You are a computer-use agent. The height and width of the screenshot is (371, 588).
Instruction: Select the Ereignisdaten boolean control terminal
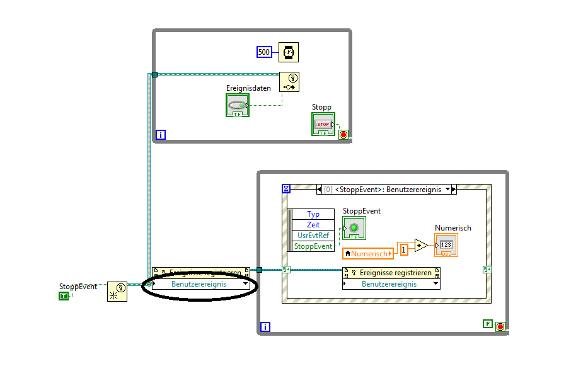click(x=238, y=105)
